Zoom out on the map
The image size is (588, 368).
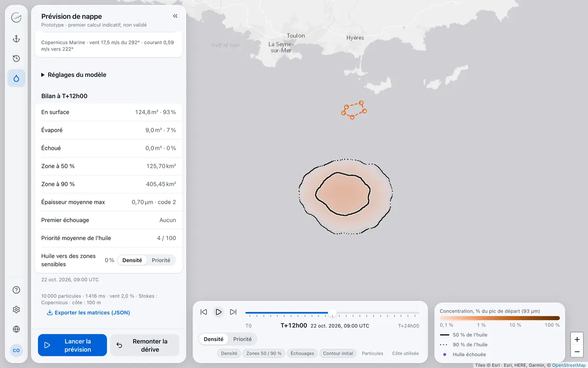point(577,352)
